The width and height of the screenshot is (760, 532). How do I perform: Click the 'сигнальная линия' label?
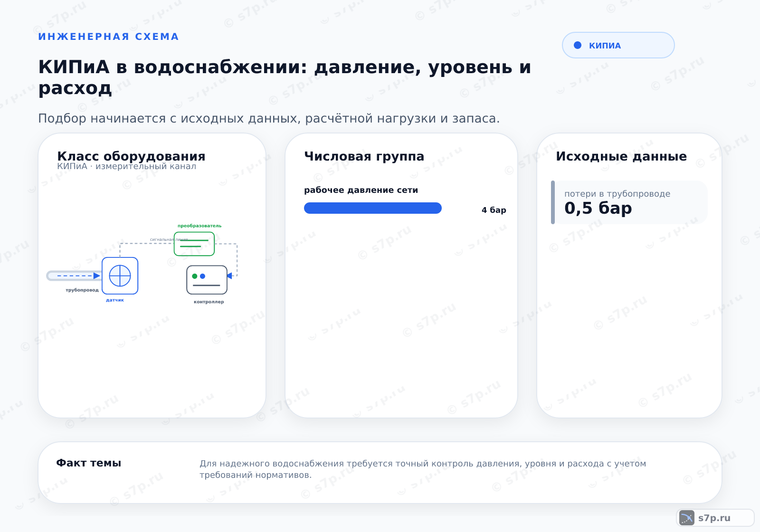tap(169, 239)
